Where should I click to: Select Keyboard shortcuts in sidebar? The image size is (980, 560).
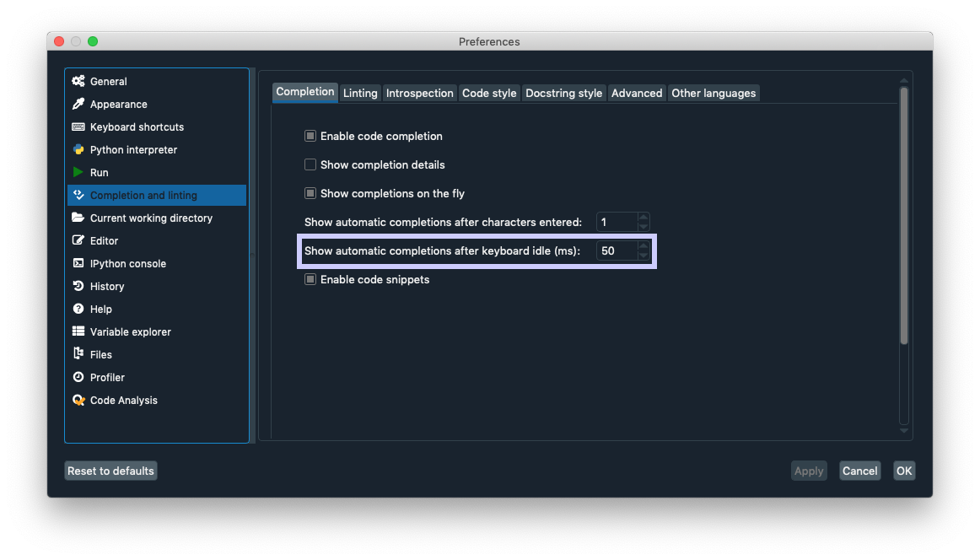point(157,127)
